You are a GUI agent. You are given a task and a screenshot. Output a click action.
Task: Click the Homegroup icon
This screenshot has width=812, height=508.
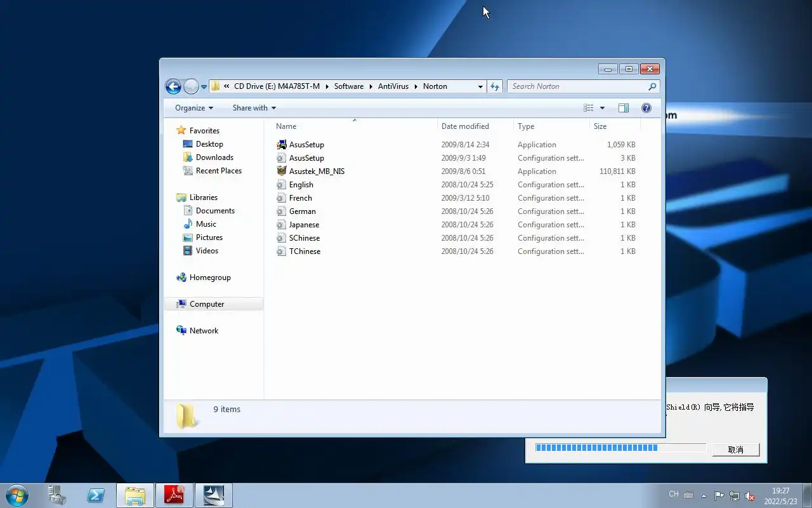(181, 277)
